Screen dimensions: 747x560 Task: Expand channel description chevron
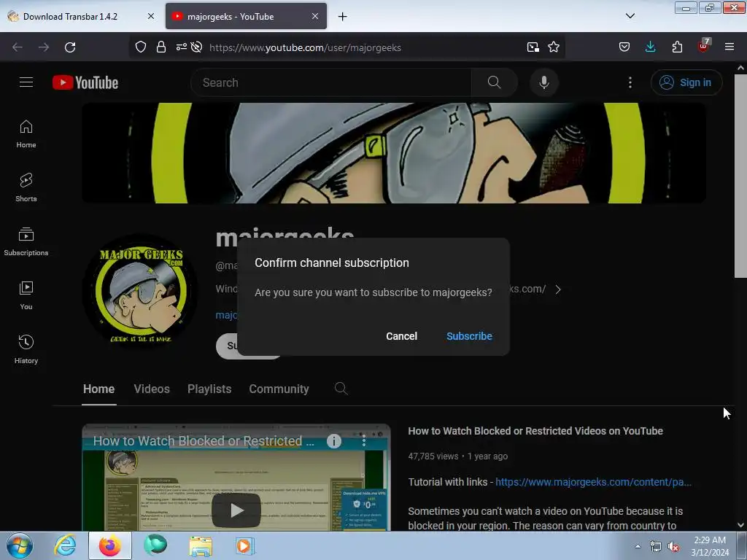tap(558, 289)
